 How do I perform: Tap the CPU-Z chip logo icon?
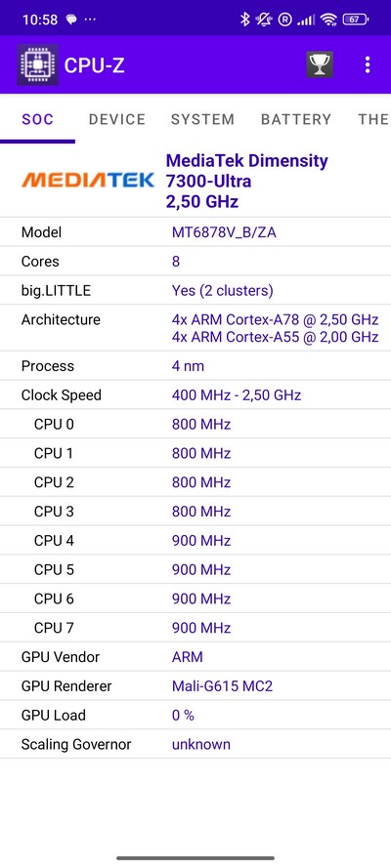click(37, 64)
